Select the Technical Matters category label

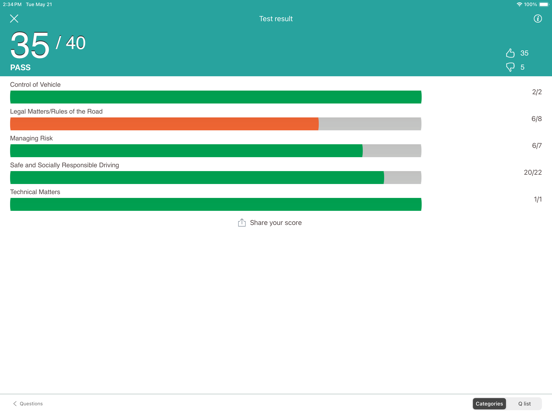coord(35,192)
